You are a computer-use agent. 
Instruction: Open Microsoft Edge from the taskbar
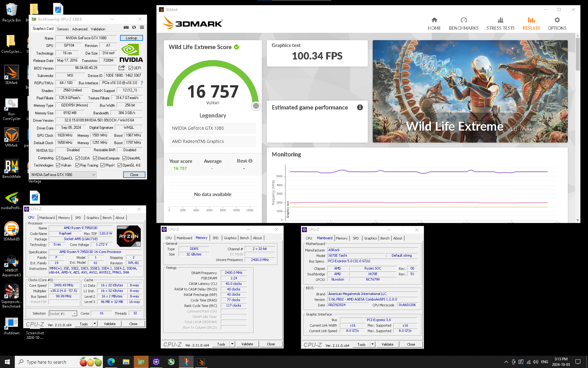click(x=111, y=362)
